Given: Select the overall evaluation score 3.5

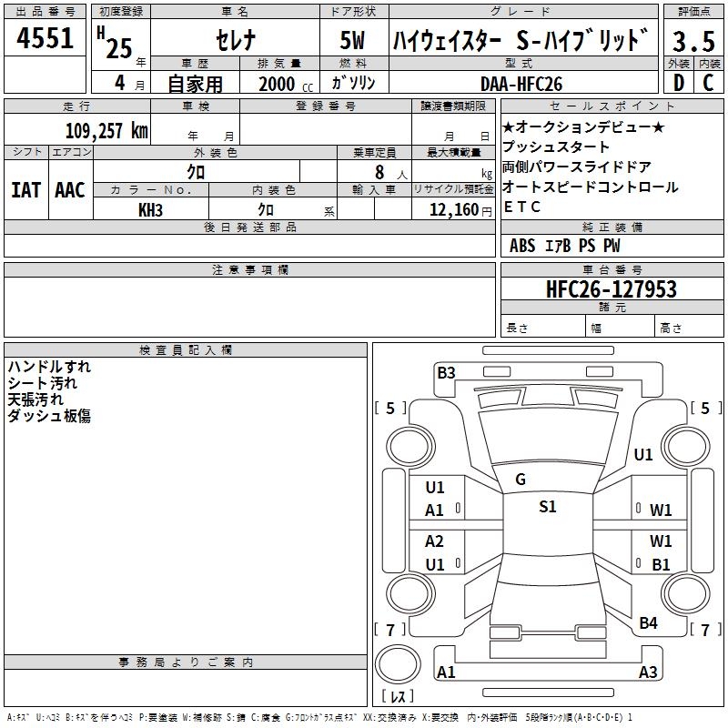Looking at the screenshot, I should pos(693,41).
